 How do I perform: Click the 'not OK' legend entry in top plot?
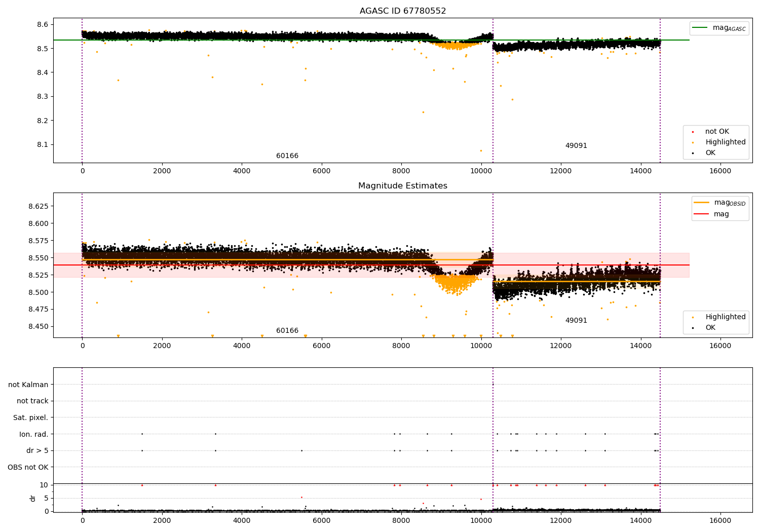click(717, 132)
